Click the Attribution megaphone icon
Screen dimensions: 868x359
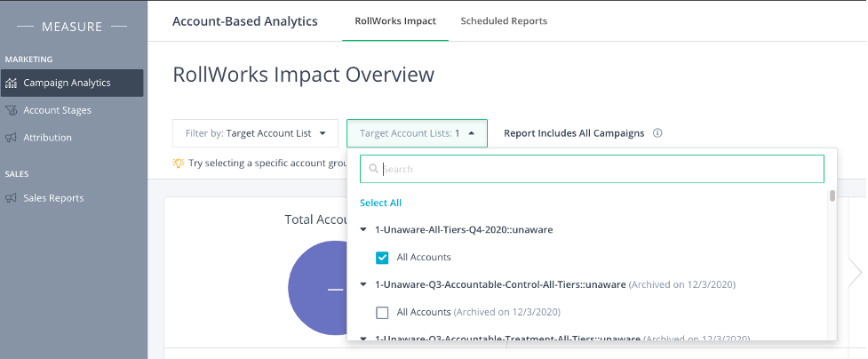point(11,138)
